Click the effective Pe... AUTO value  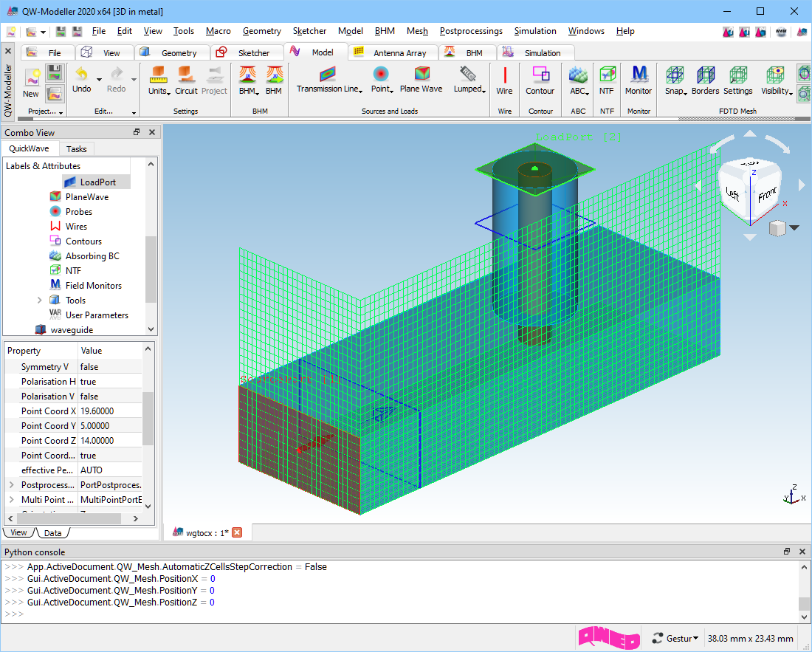pyautogui.click(x=110, y=470)
